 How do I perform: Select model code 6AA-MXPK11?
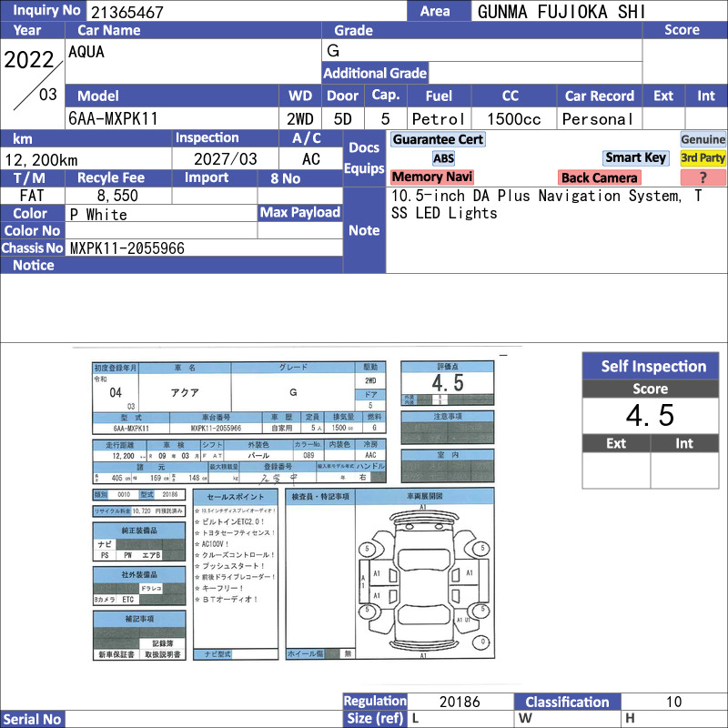click(113, 119)
